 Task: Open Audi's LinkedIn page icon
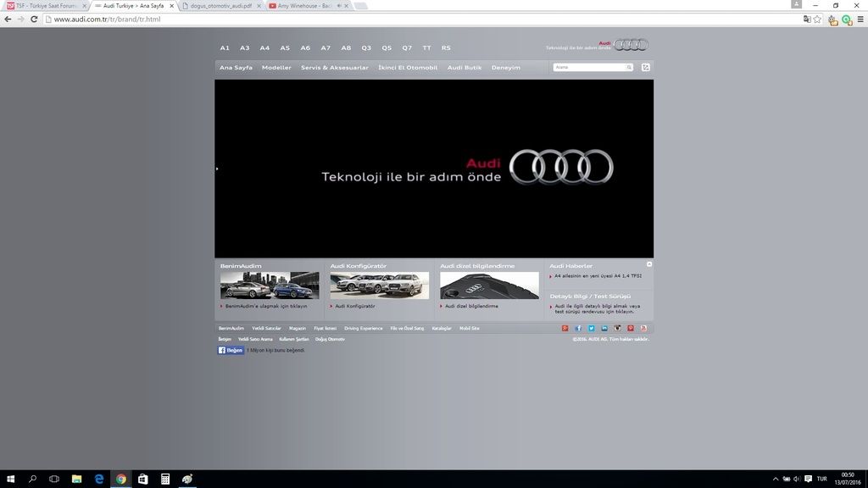604,328
